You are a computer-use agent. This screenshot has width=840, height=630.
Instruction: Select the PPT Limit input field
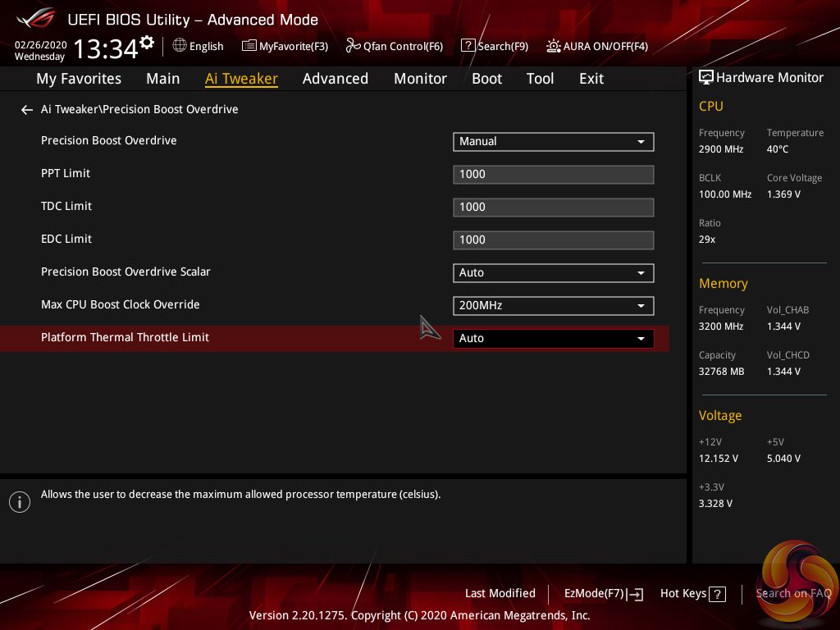553,174
